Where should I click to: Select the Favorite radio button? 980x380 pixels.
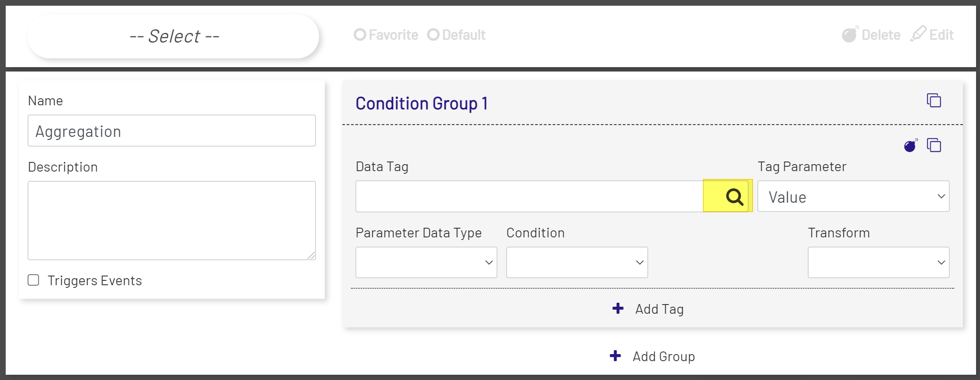point(360,34)
